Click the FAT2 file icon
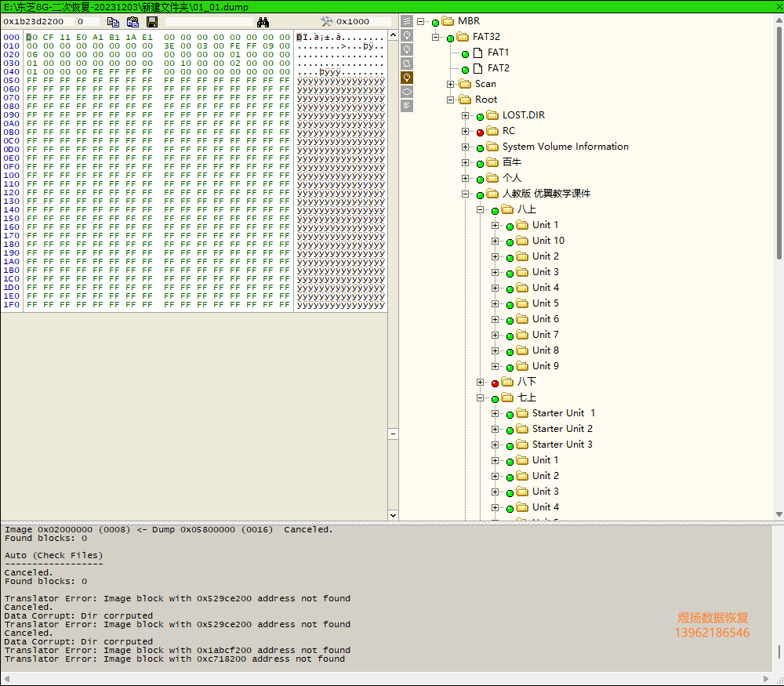Screen dimensions: 784x686 (478, 68)
